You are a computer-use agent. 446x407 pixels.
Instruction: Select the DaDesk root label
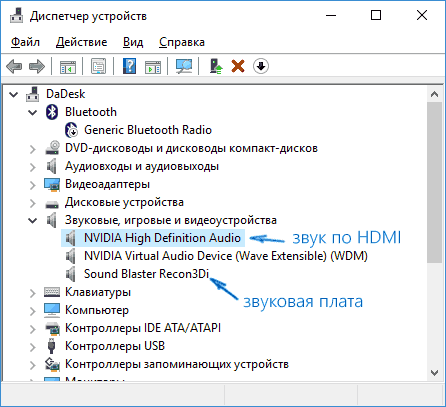click(x=66, y=94)
